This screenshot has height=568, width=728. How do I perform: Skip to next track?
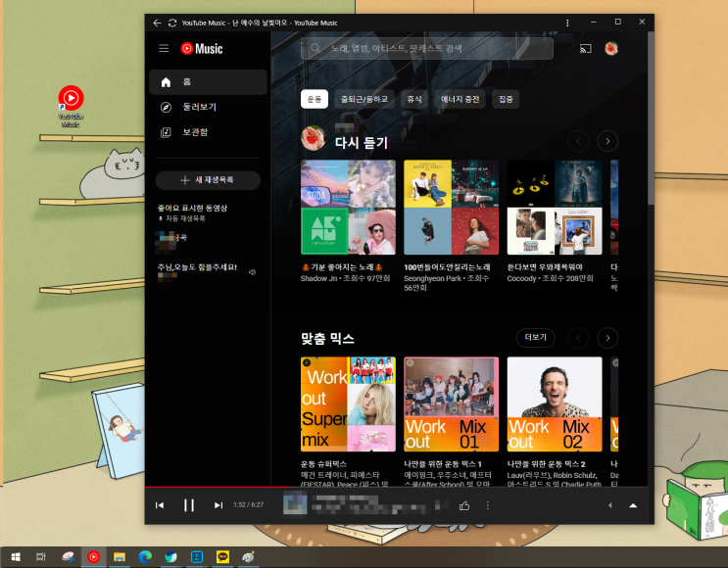pyautogui.click(x=218, y=505)
